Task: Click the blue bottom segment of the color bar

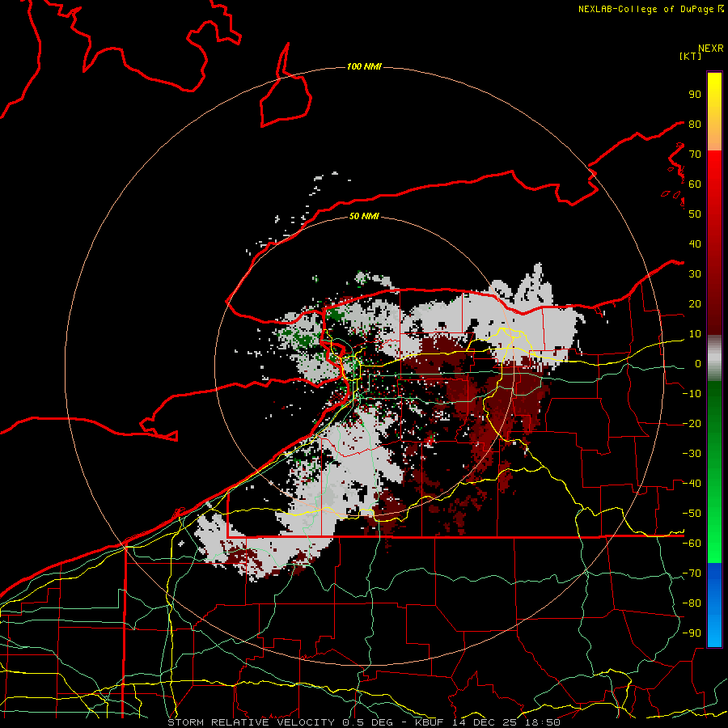Action: pos(714,605)
